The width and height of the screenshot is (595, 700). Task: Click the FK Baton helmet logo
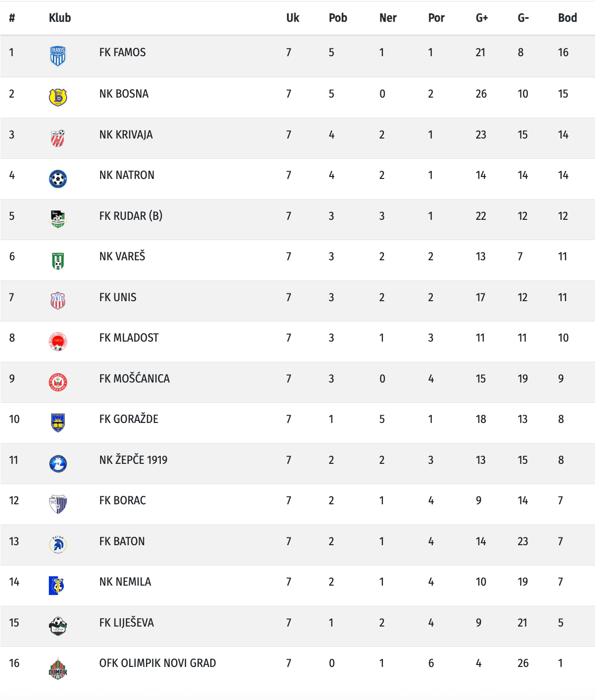tap(58, 545)
